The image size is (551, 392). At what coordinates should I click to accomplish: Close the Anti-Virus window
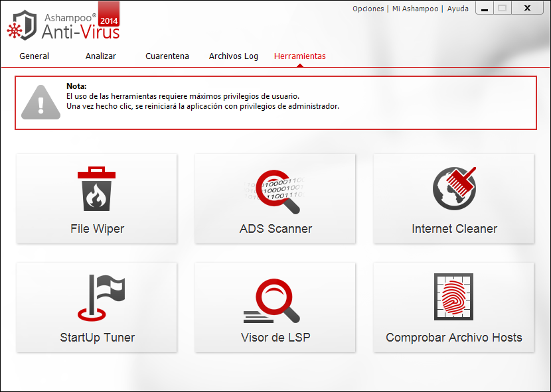pos(527,8)
